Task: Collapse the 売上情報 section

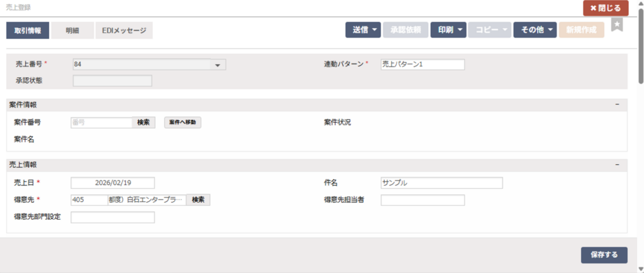Action: (617, 165)
